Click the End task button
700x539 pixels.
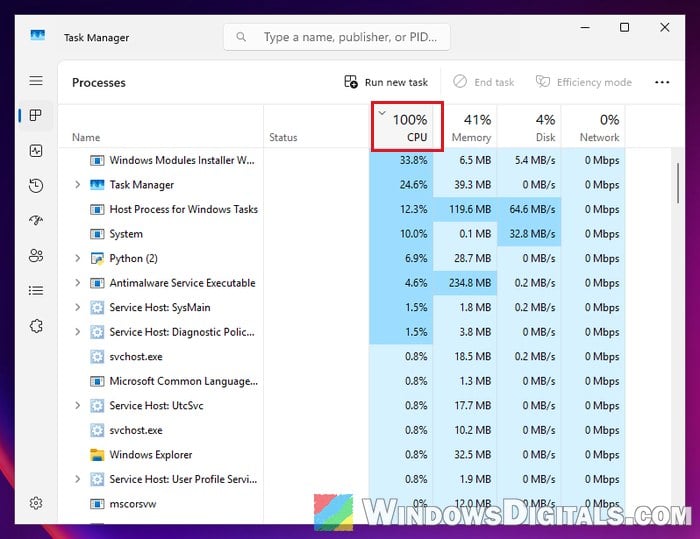click(483, 82)
